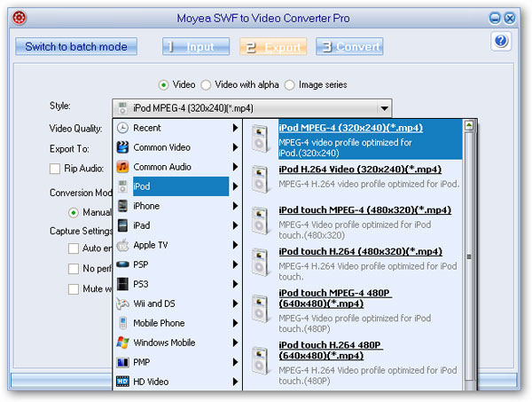
Task: Click the HD Video badge icon
Action: point(122,382)
